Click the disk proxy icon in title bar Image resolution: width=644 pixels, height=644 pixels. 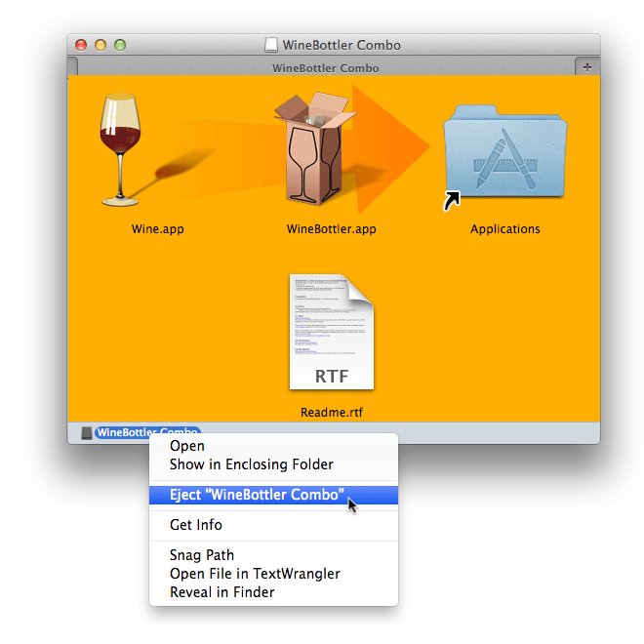pos(270,45)
